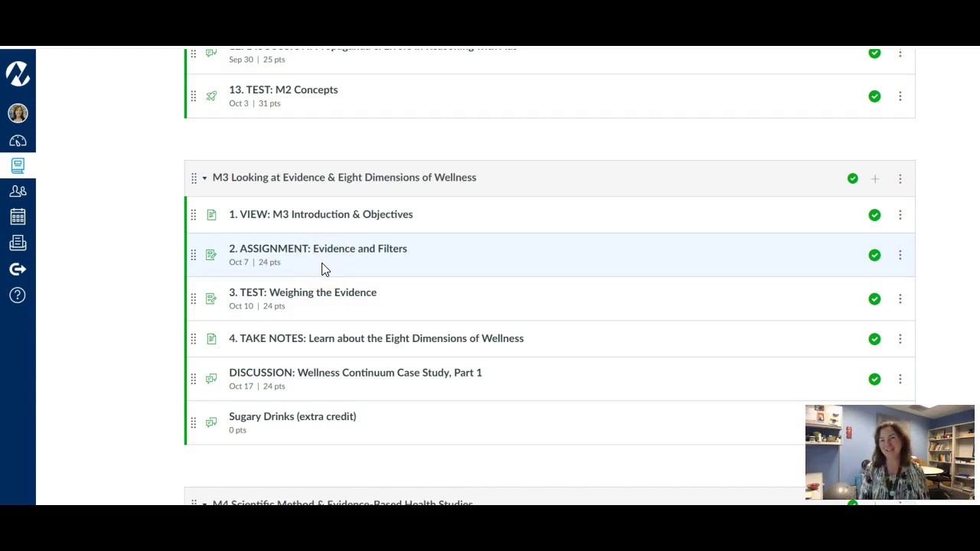Grab drag handle for Evidence and Filters row
Image resolution: width=980 pixels, height=551 pixels.
[193, 255]
